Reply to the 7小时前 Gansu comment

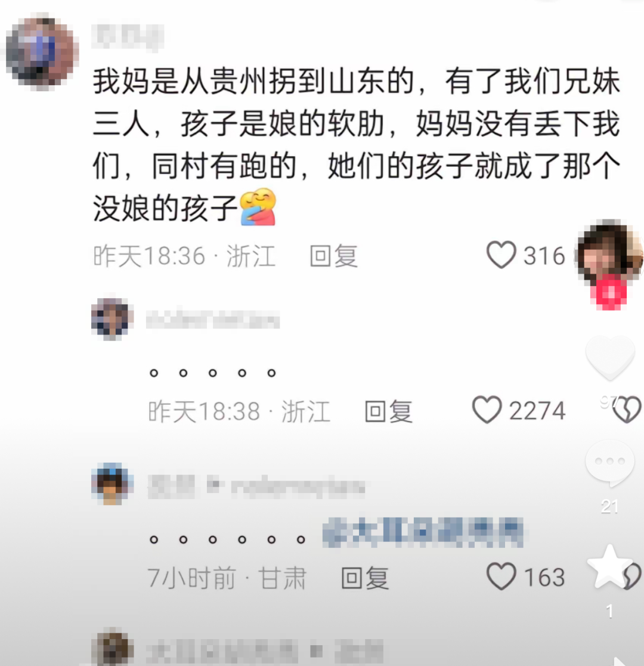click(x=365, y=578)
